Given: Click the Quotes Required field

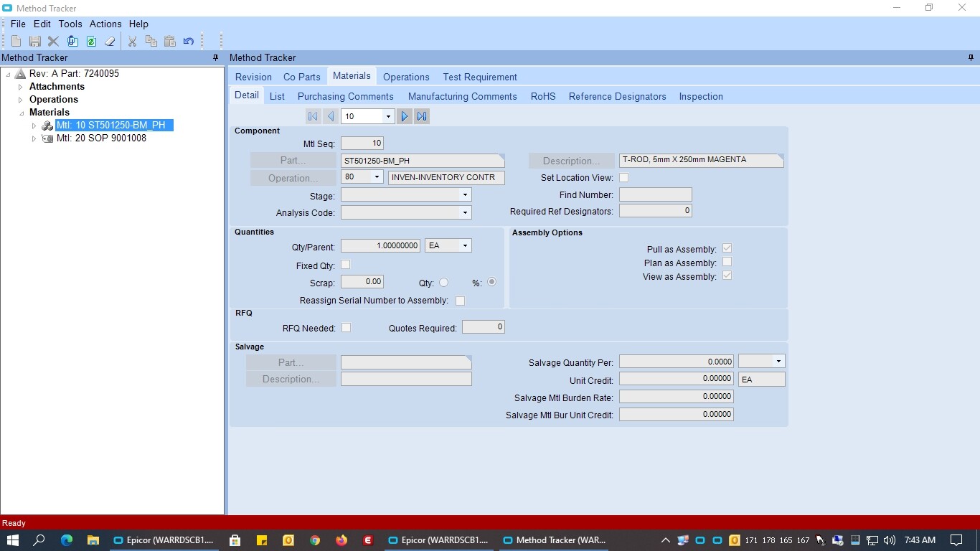Looking at the screenshot, I should coord(484,327).
